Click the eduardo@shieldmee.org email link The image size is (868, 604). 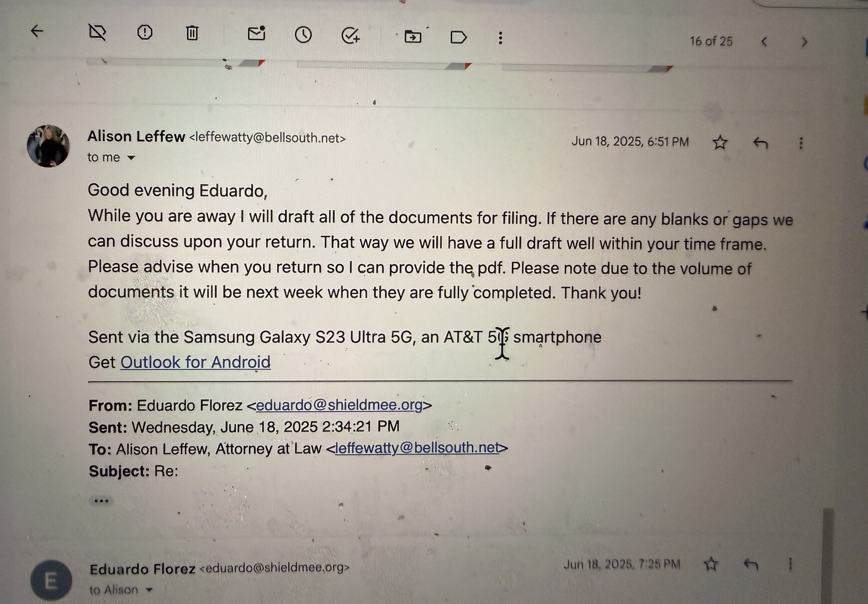(339, 405)
